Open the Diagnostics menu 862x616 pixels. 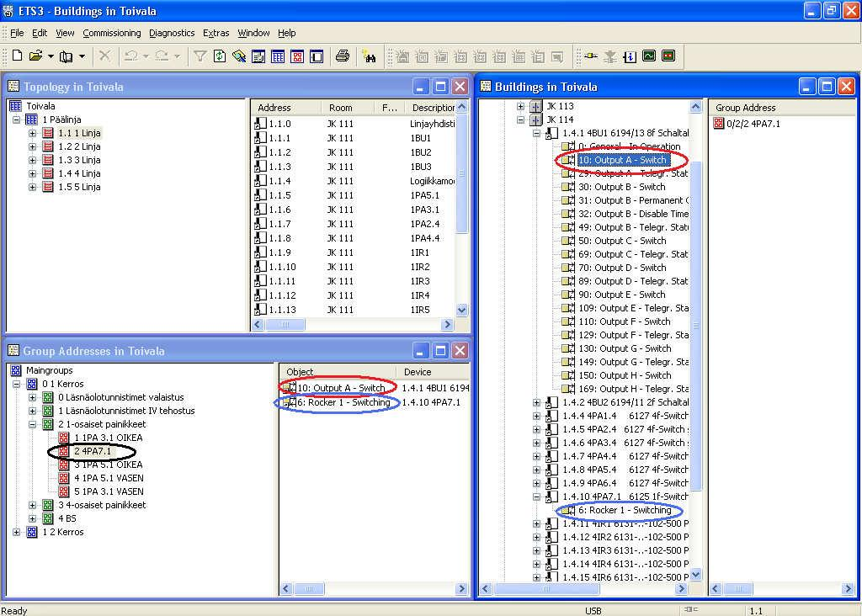[172, 33]
